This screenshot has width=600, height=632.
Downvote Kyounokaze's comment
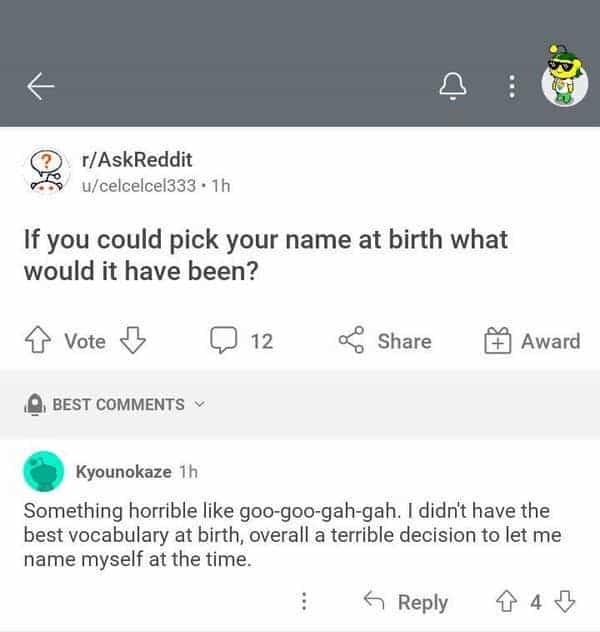[x=564, y=601]
